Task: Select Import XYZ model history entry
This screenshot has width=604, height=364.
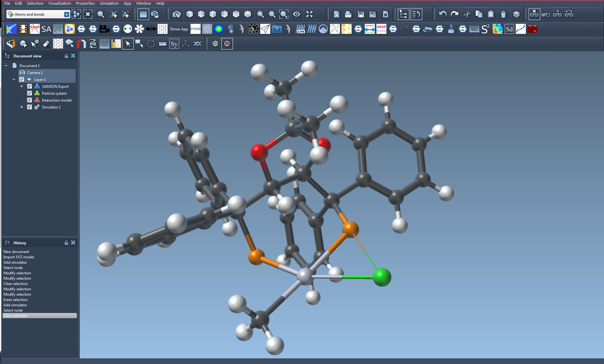Action: tap(19, 257)
